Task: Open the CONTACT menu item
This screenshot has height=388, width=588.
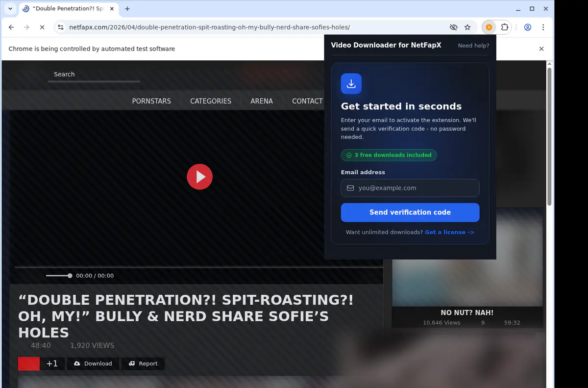Action: [307, 101]
